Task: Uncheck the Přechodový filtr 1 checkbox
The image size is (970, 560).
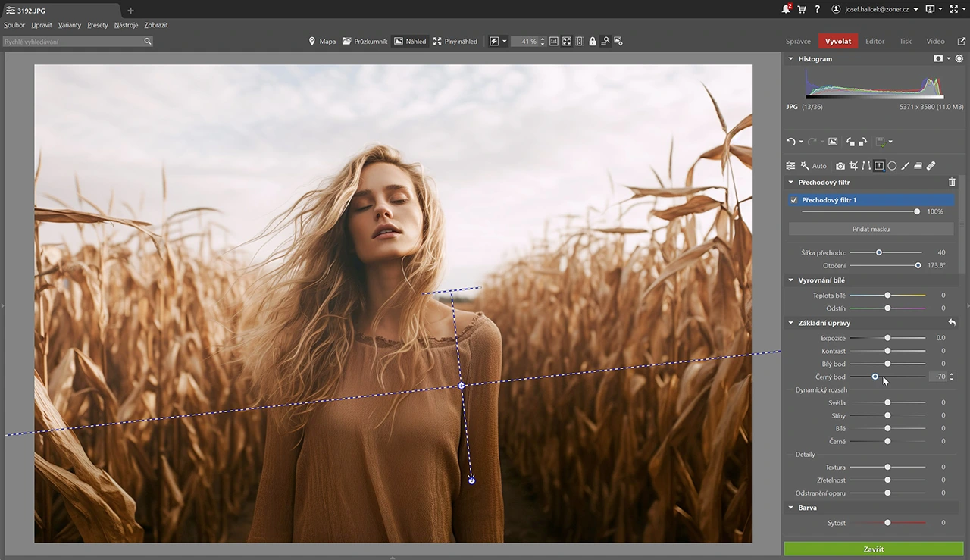Action: point(793,199)
